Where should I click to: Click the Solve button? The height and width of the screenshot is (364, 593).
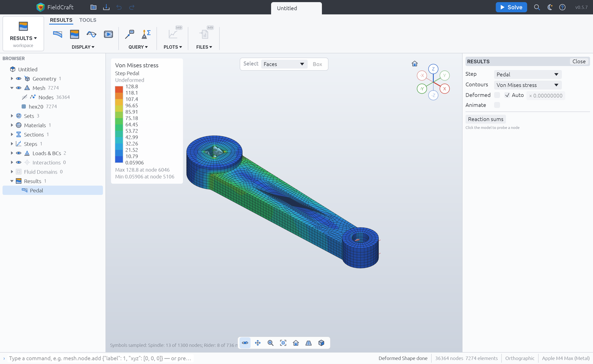pyautogui.click(x=511, y=7)
